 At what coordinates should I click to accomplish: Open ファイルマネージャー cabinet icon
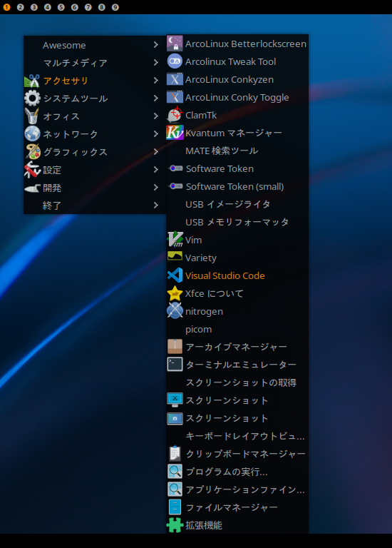[175, 507]
